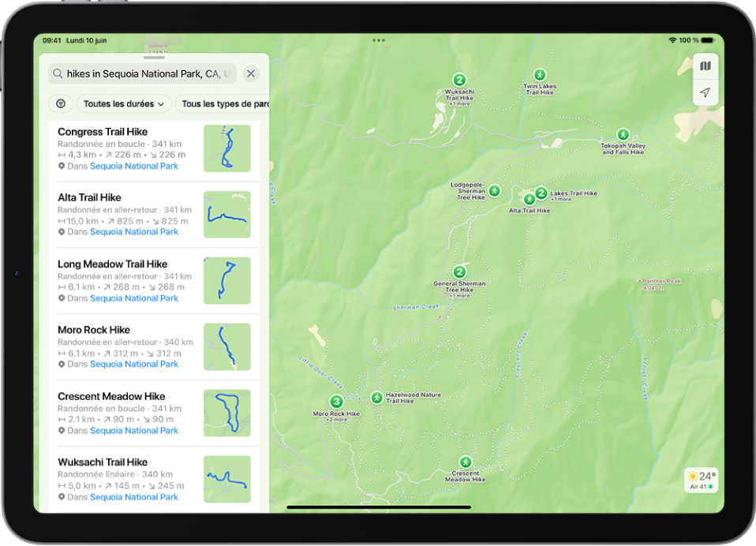This screenshot has height=546, width=756.
Task: Open the map display settings icon
Action: [705, 65]
